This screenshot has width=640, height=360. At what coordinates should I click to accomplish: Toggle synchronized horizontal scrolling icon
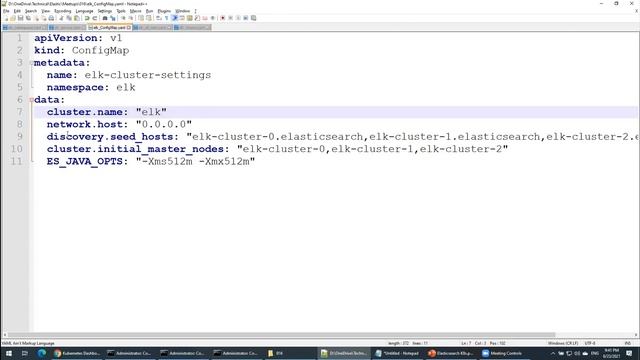point(149,18)
